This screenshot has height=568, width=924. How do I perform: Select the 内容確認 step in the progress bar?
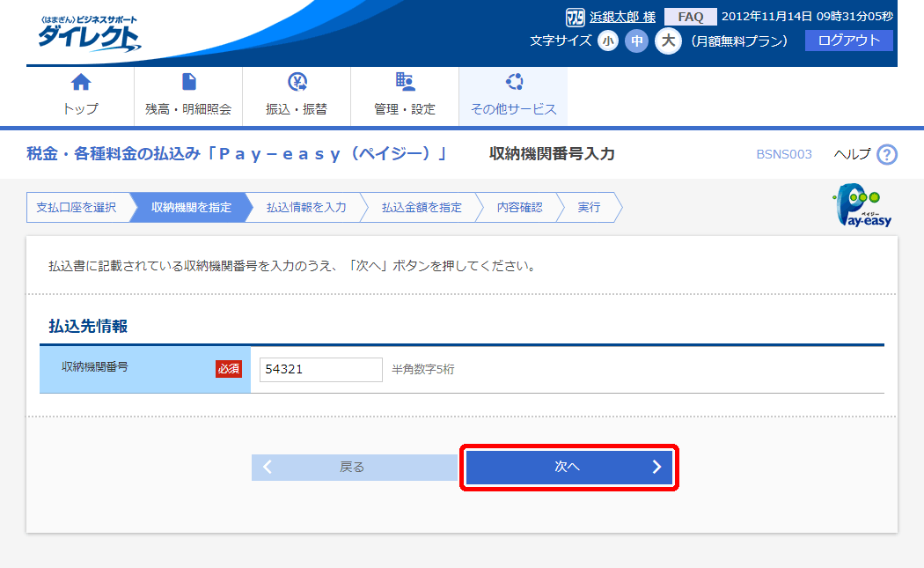[x=519, y=208]
